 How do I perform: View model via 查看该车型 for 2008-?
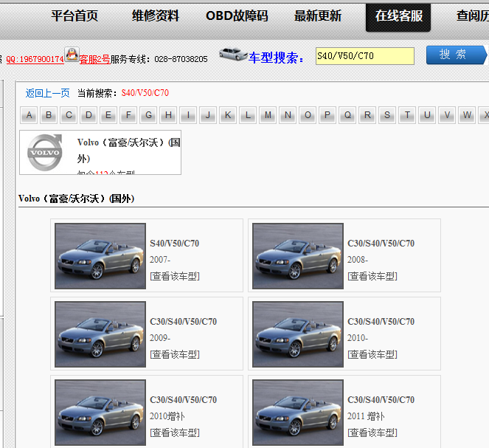(372, 276)
